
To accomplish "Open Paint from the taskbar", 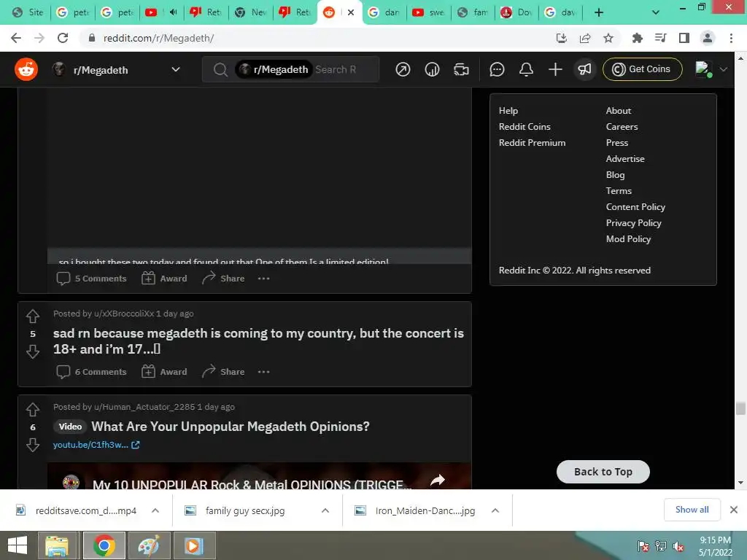I will [148, 545].
